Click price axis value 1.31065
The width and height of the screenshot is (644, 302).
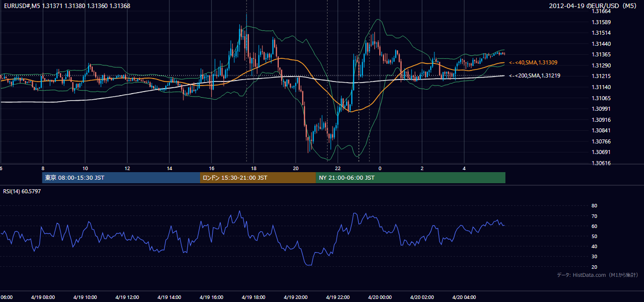pyautogui.click(x=601, y=98)
